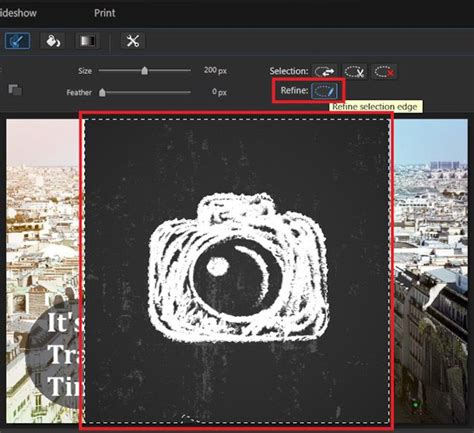Select the selection brush tool
The height and width of the screenshot is (433, 474).
(x=17, y=41)
